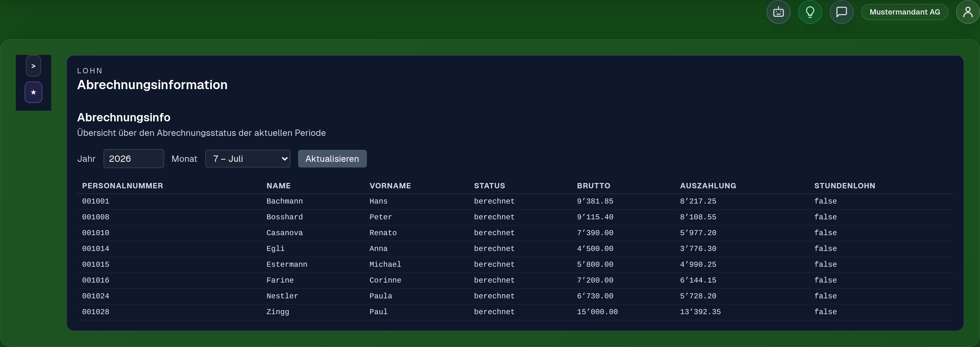Select the name Estermann
Image resolution: width=980 pixels, height=347 pixels.
click(x=287, y=264)
